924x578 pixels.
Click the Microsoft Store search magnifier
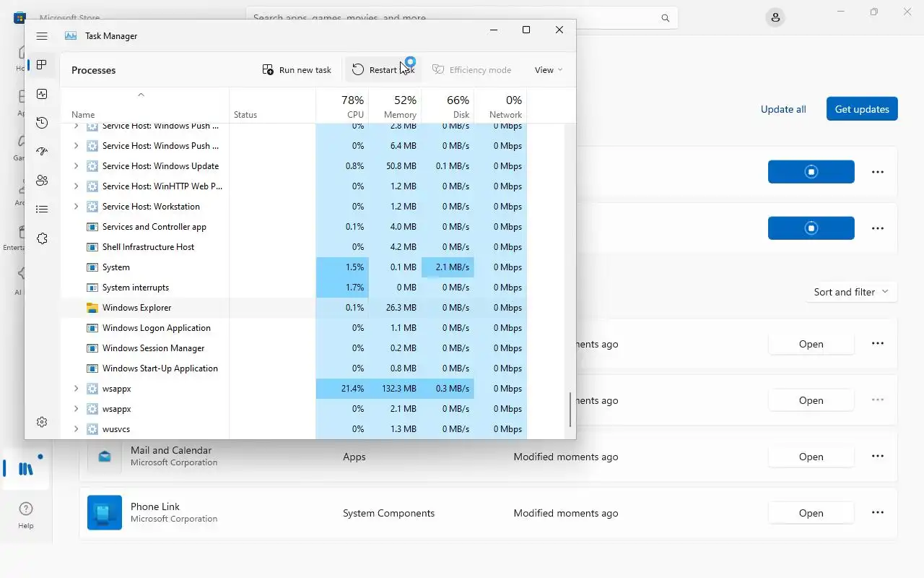click(x=665, y=18)
